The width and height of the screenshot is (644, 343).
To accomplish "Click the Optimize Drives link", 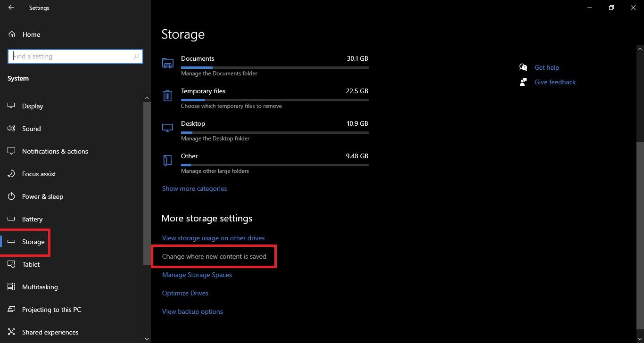I will (185, 293).
